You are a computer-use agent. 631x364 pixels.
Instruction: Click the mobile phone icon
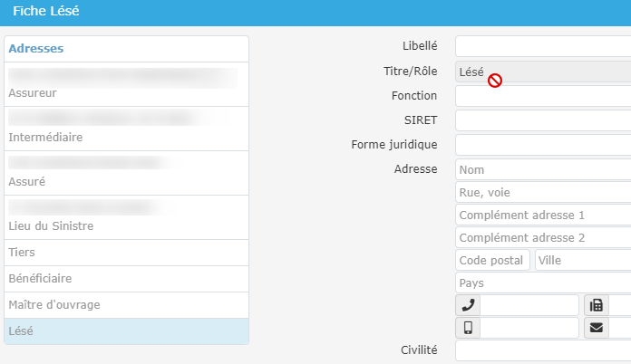coord(468,328)
